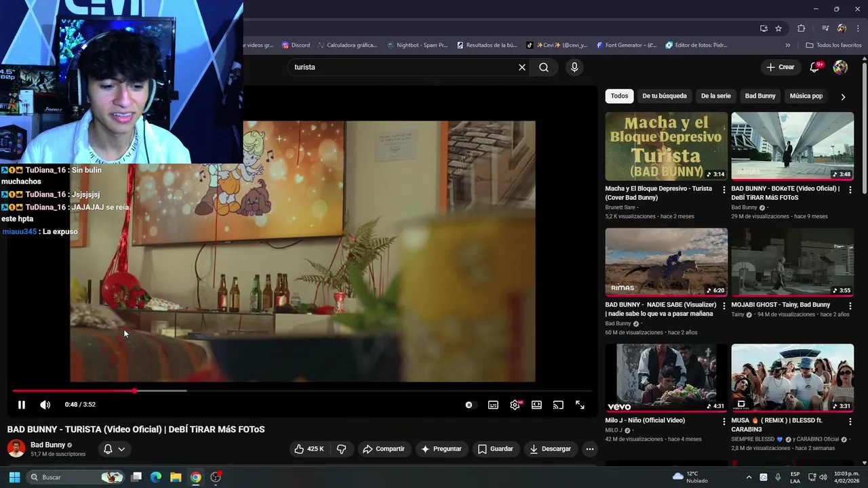Image resolution: width=868 pixels, height=488 pixels.
Task: Open the Milo J - Niño thumbnail
Action: tap(666, 378)
